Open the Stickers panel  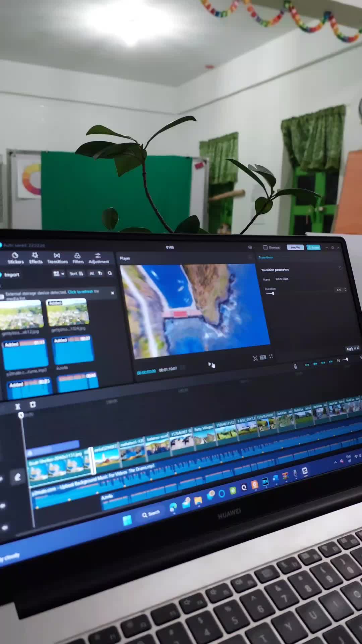16,258
